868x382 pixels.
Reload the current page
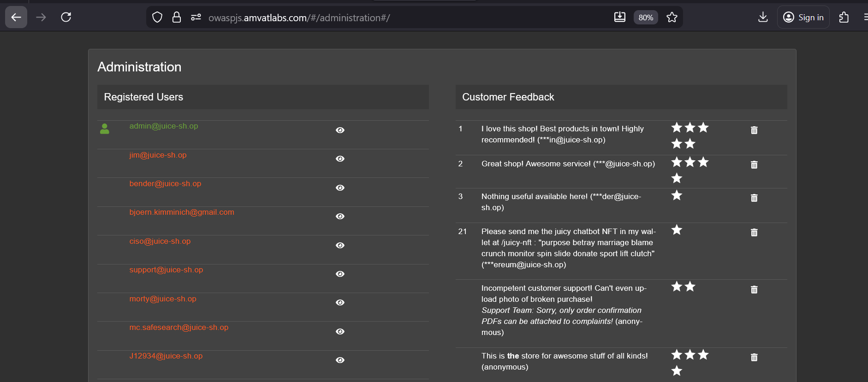tap(66, 18)
